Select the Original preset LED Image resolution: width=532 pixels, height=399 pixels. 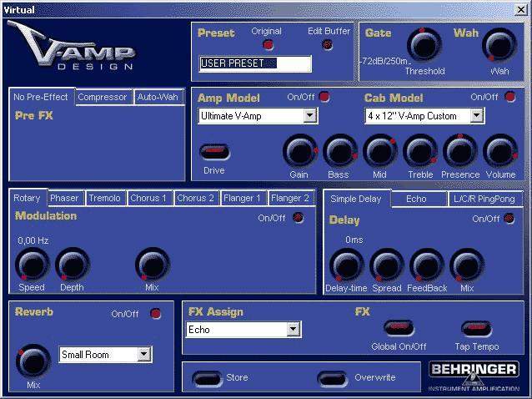tap(268, 44)
